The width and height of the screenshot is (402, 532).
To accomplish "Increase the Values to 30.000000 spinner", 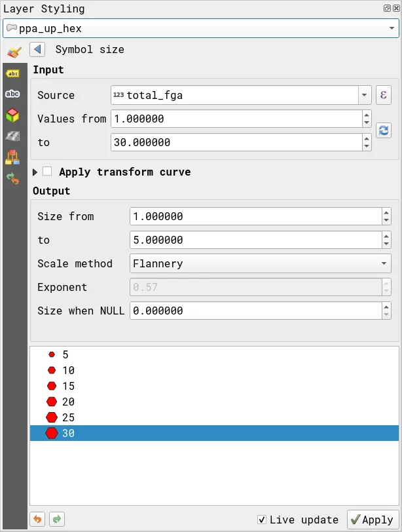I will pyautogui.click(x=367, y=138).
